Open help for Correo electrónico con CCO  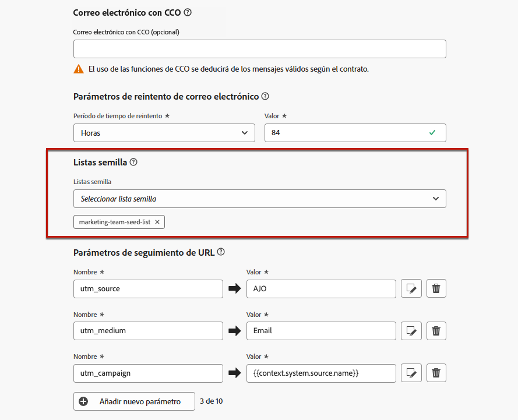[x=188, y=13]
